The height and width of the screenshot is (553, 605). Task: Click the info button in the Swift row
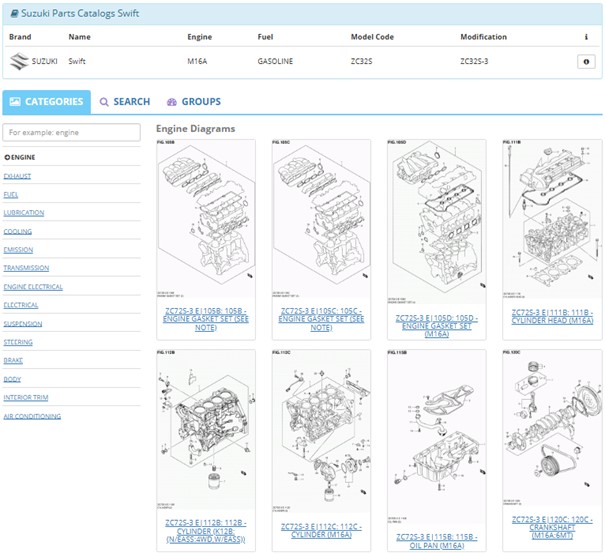(x=586, y=61)
